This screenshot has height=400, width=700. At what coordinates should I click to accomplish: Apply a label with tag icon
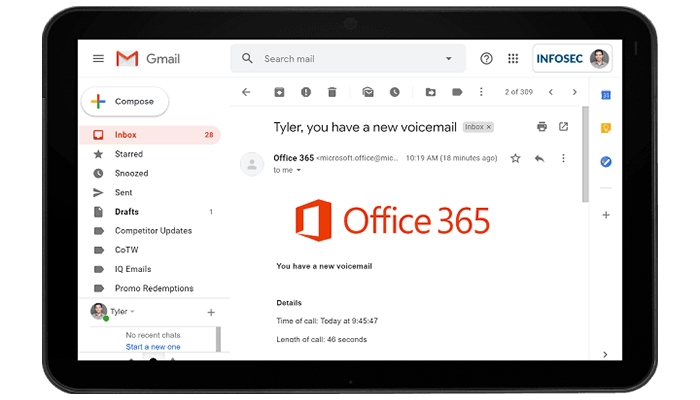pos(457,92)
